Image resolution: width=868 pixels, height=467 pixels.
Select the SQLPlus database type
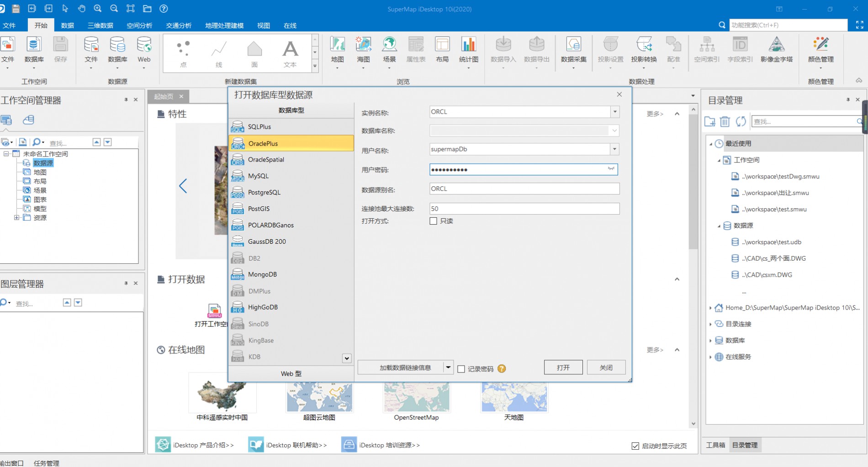291,127
